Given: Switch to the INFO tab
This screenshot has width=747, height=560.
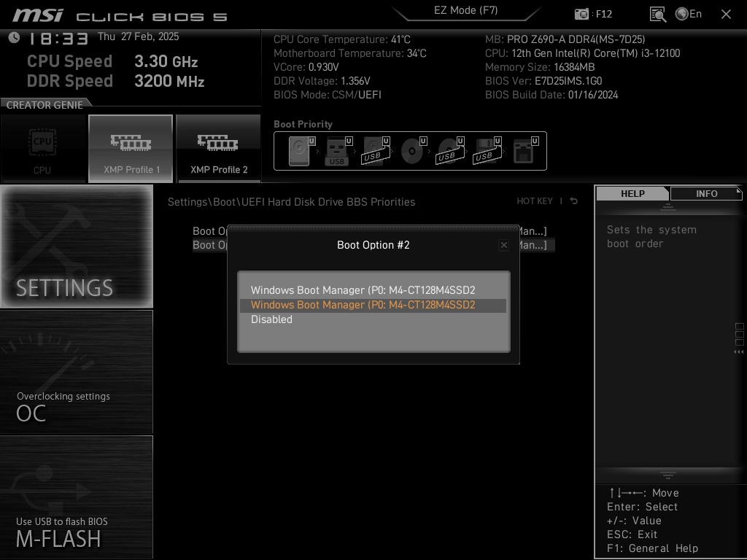Looking at the screenshot, I should pos(706,194).
